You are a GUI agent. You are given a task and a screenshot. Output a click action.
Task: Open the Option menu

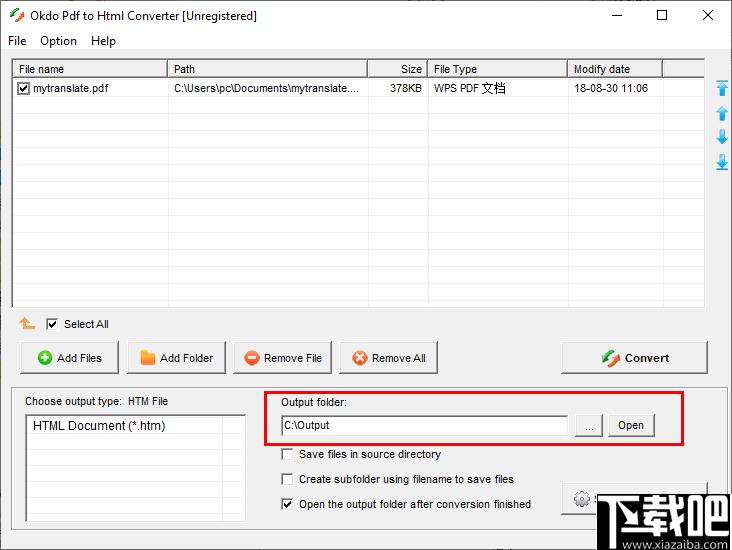click(x=58, y=41)
